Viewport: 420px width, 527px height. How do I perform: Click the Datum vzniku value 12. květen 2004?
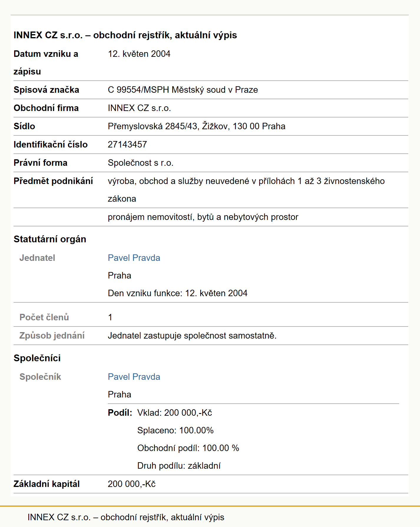[x=139, y=54]
